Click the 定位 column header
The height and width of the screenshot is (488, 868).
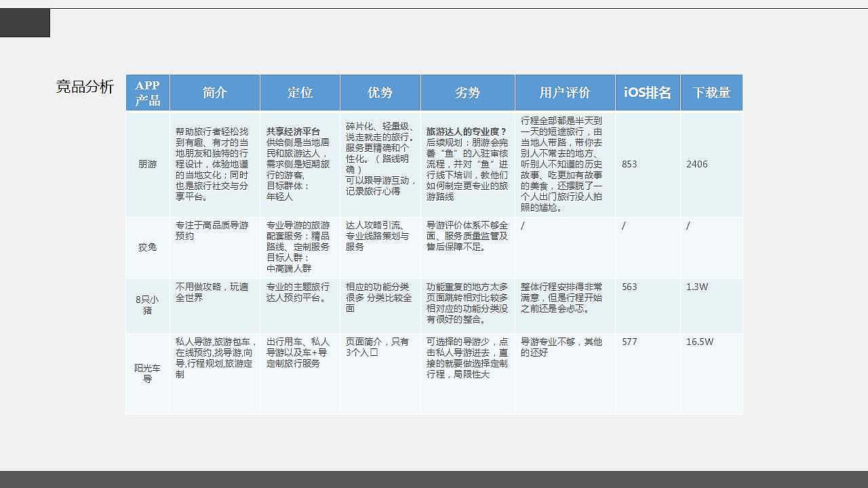[300, 93]
